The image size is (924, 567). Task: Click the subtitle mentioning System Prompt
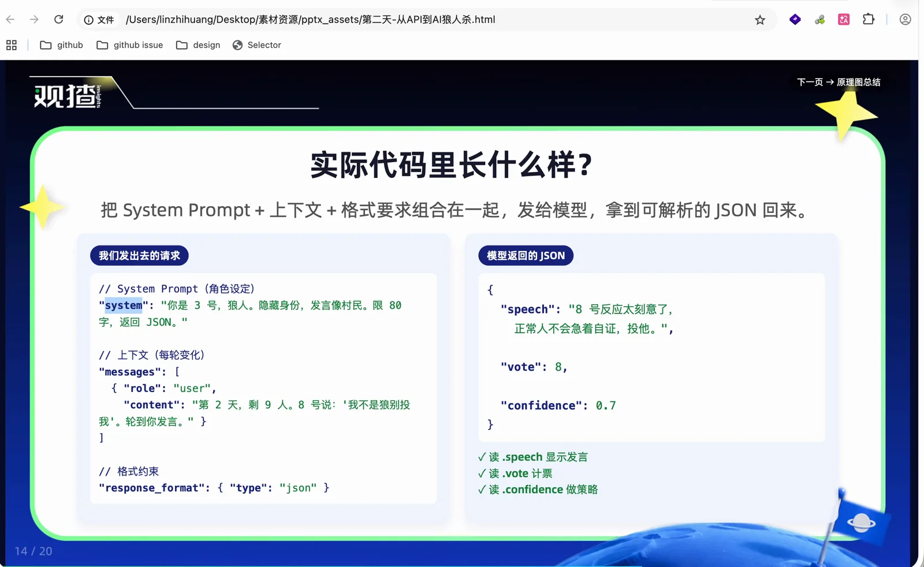tap(456, 210)
